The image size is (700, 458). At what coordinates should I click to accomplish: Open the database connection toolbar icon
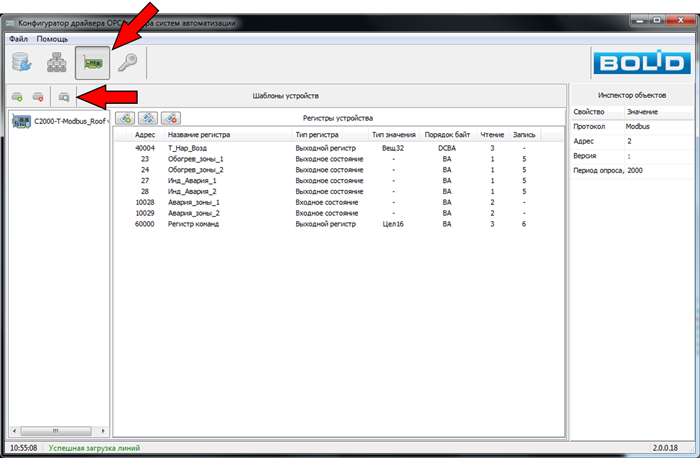coord(22,63)
